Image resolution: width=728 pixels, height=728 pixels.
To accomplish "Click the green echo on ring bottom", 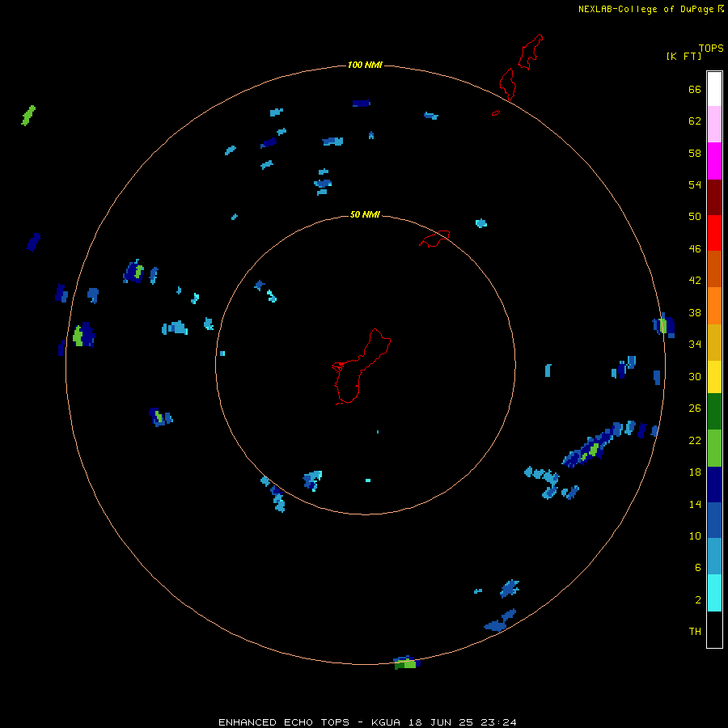I will (405, 664).
